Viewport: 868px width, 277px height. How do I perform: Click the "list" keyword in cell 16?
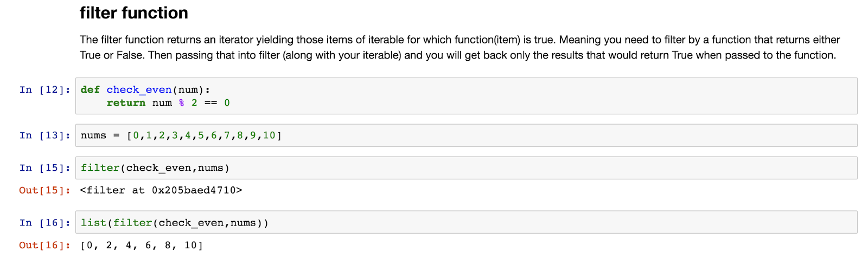93,223
